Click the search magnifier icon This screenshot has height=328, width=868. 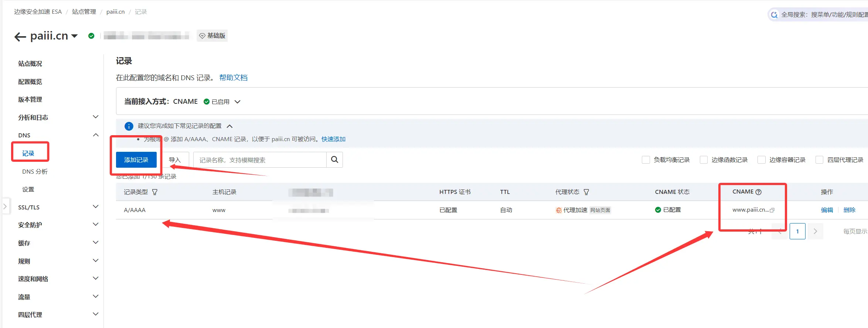coord(334,160)
